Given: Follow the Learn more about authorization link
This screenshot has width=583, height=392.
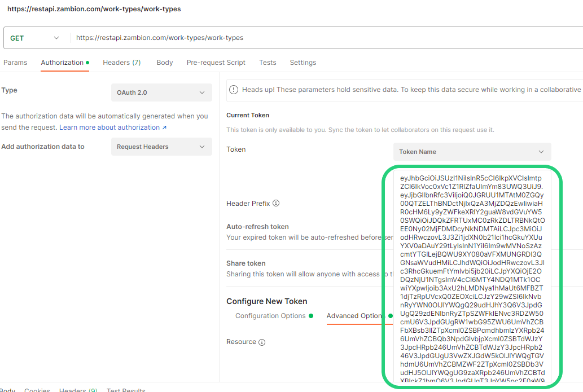Looking at the screenshot, I should pyautogui.click(x=113, y=127).
